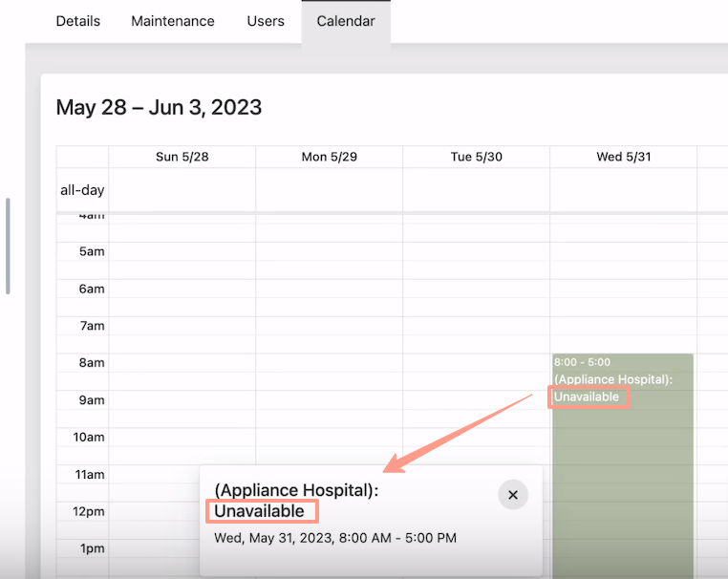
Task: Click the May 28 – Jun 3, 2023 title
Action: 159,107
